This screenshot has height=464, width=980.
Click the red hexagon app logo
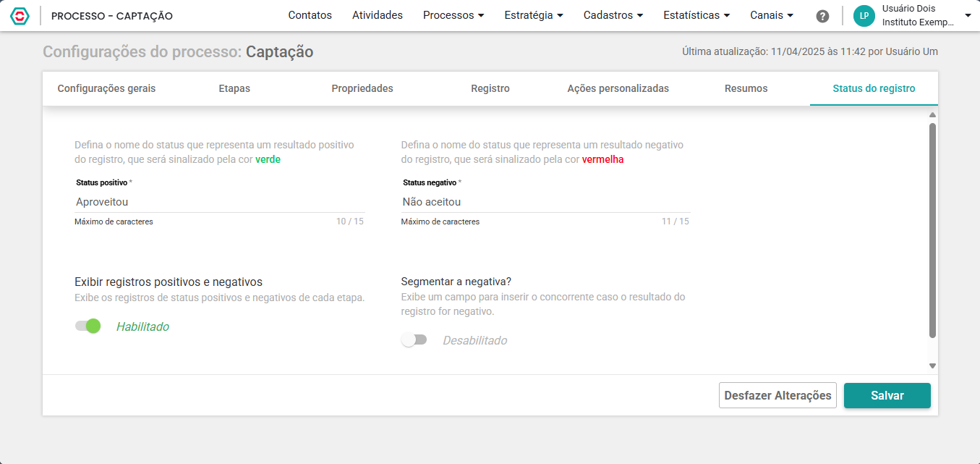coord(20,16)
